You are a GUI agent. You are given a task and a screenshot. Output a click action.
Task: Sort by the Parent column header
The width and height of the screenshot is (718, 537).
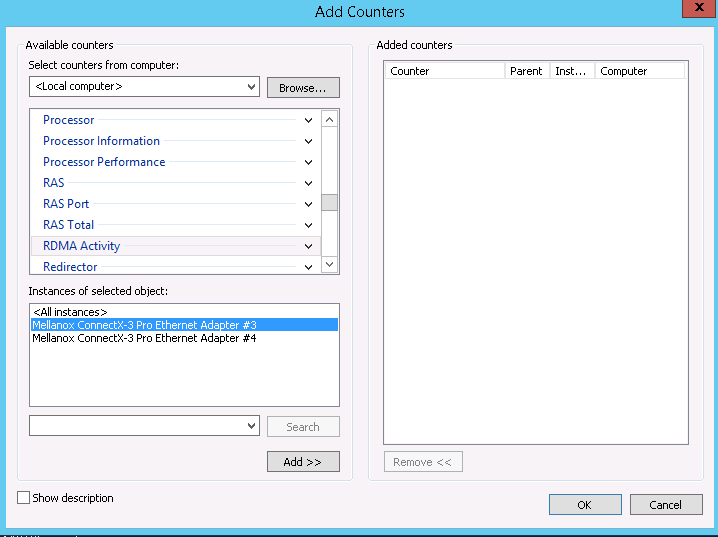click(528, 71)
